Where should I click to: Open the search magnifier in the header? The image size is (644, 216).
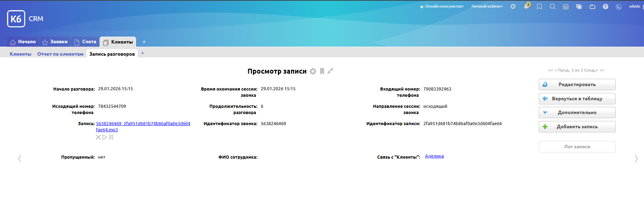553,7
